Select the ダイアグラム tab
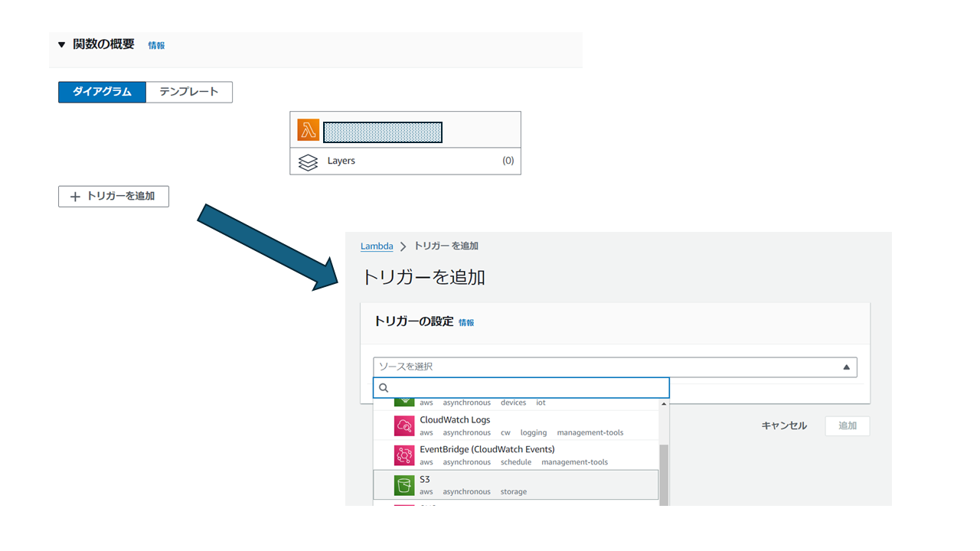This screenshot has width=980, height=551. coord(102,92)
